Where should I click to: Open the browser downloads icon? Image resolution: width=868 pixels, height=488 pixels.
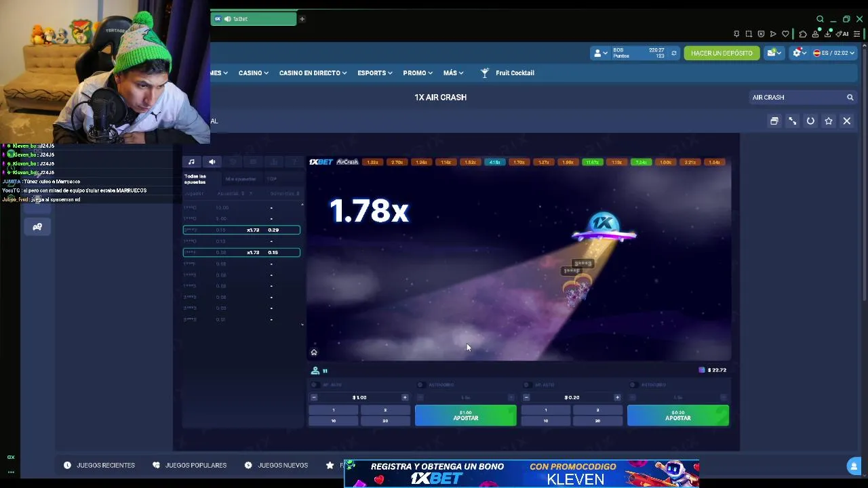828,34
